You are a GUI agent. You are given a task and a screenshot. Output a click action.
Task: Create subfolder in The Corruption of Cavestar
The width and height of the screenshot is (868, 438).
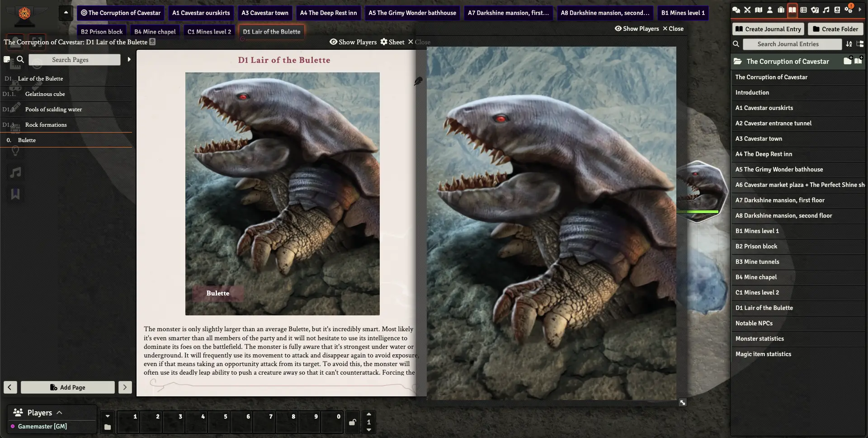848,61
